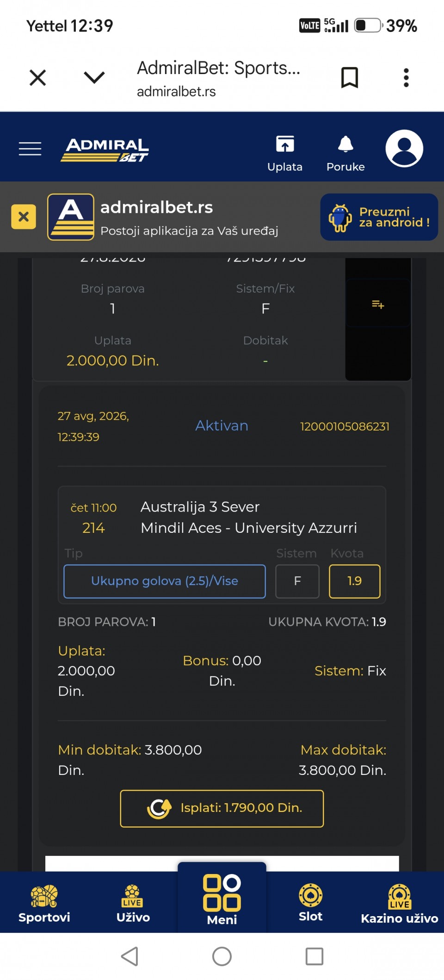Viewport: 444px width, 980px height.
Task: Dismiss the app download banner
Action: [24, 217]
